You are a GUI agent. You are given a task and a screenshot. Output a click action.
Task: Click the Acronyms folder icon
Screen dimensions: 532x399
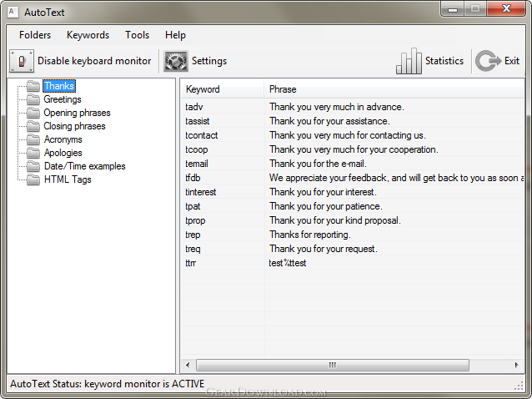[x=33, y=139]
